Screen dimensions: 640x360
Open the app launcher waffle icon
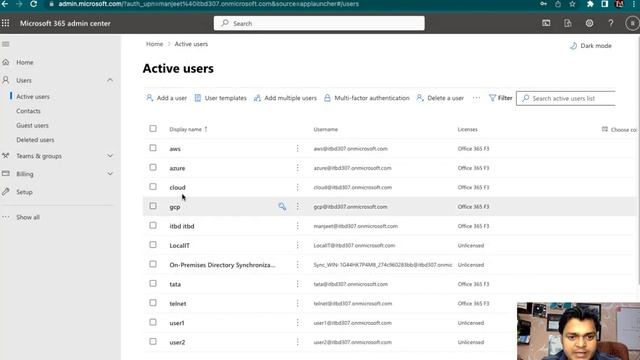(x=5, y=23)
